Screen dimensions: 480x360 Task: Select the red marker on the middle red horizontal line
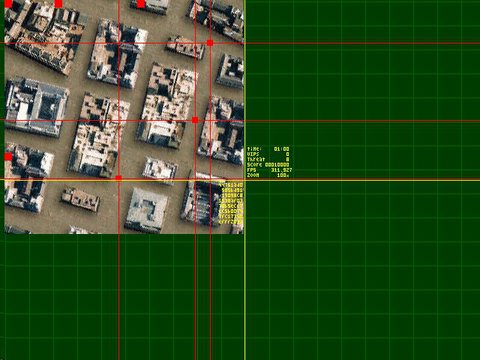[195, 120]
